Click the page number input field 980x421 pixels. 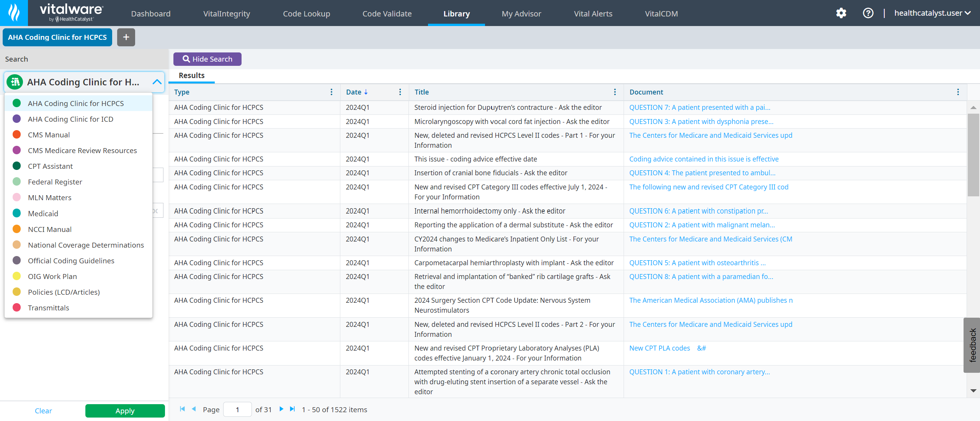tap(237, 410)
